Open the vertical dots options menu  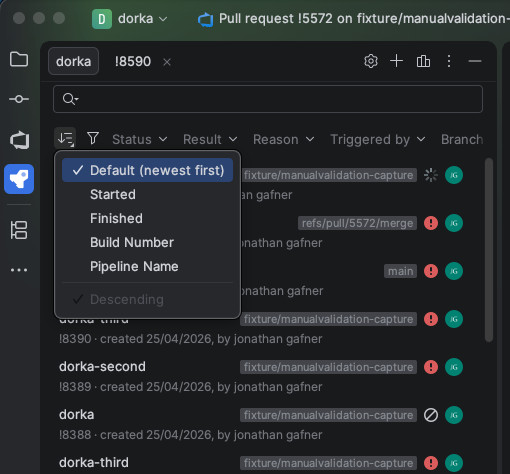tap(449, 61)
